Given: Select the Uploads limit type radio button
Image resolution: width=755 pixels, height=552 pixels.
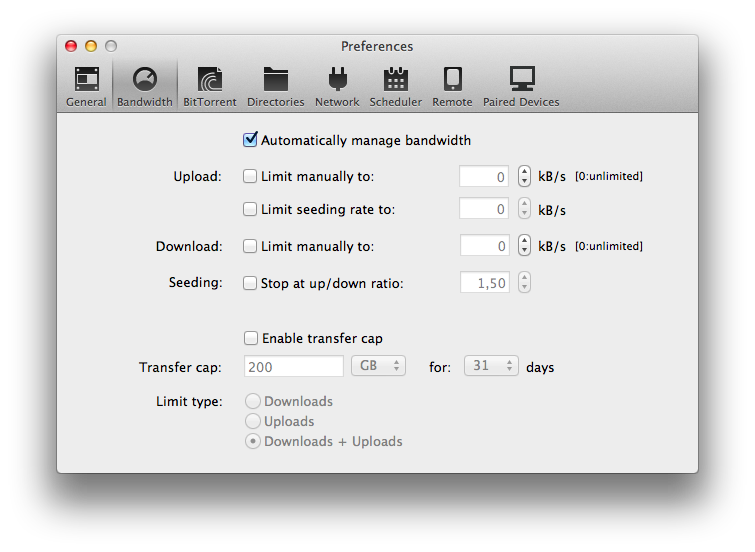Looking at the screenshot, I should pyautogui.click(x=253, y=421).
